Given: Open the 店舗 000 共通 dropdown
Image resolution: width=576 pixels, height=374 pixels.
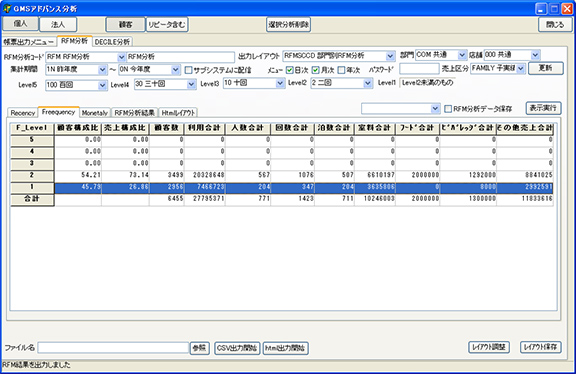Looking at the screenshot, I should click(535, 55).
